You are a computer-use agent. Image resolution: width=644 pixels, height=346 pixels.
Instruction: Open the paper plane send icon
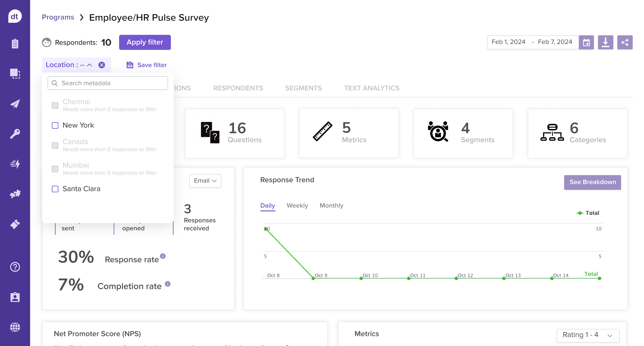[x=15, y=104]
